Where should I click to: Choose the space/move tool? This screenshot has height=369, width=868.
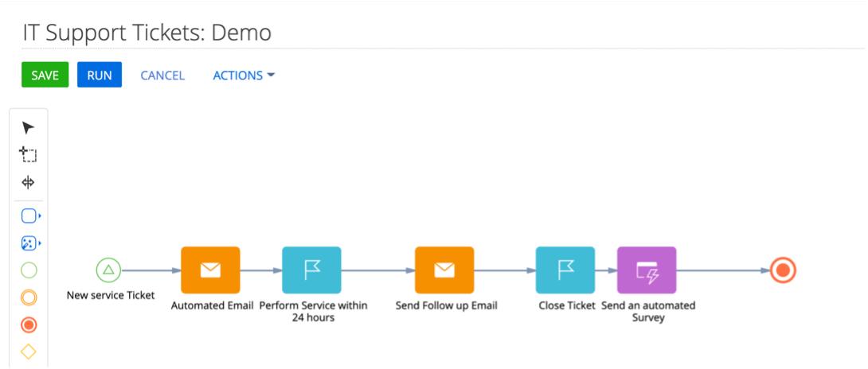pos(29,182)
